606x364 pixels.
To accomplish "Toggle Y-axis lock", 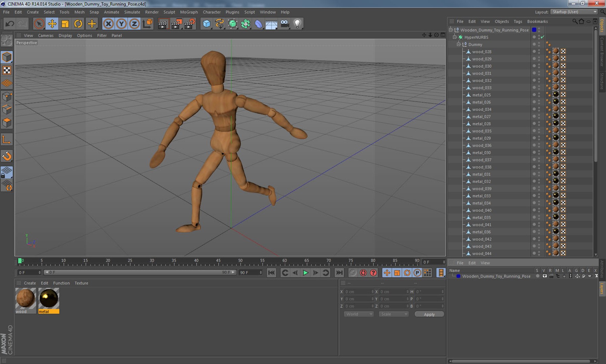I will coord(121,24).
